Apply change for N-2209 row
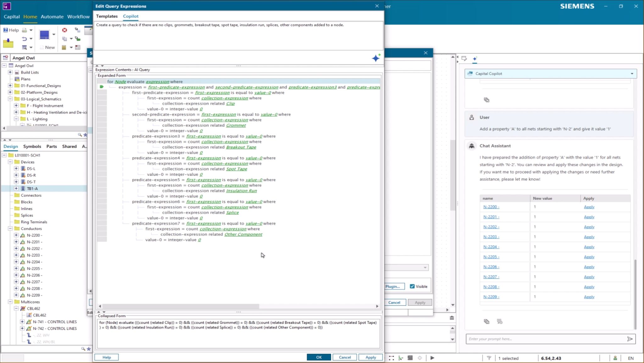644x363 pixels. click(x=589, y=297)
